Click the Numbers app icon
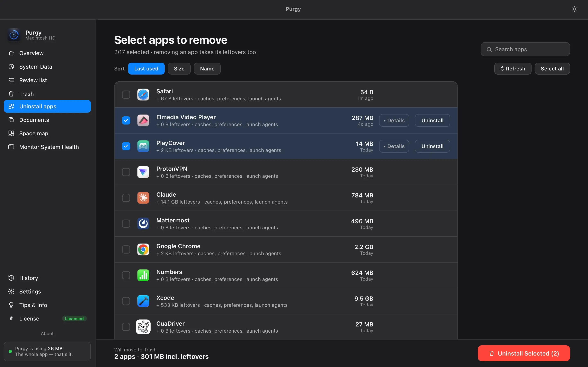The height and width of the screenshot is (367, 588). click(143, 275)
